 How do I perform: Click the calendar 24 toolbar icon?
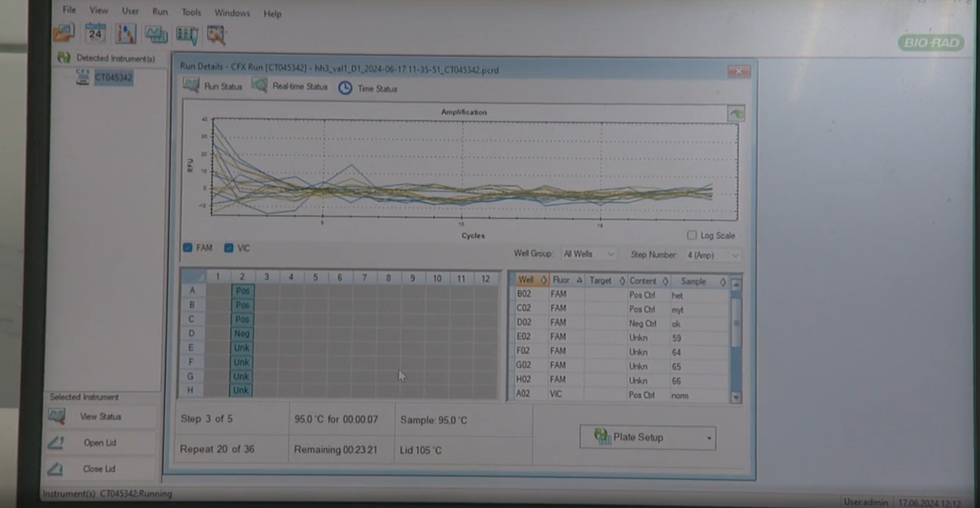pos(95,34)
